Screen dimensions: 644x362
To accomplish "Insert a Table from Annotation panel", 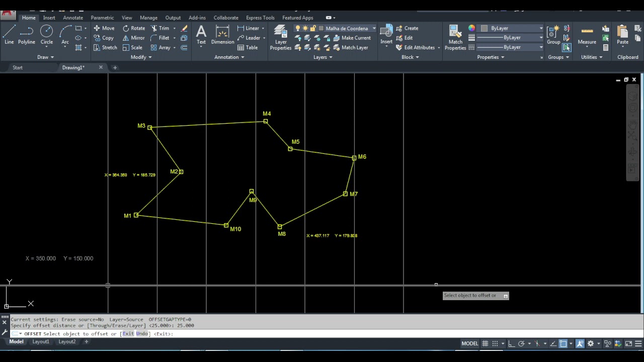I will 248,47.
